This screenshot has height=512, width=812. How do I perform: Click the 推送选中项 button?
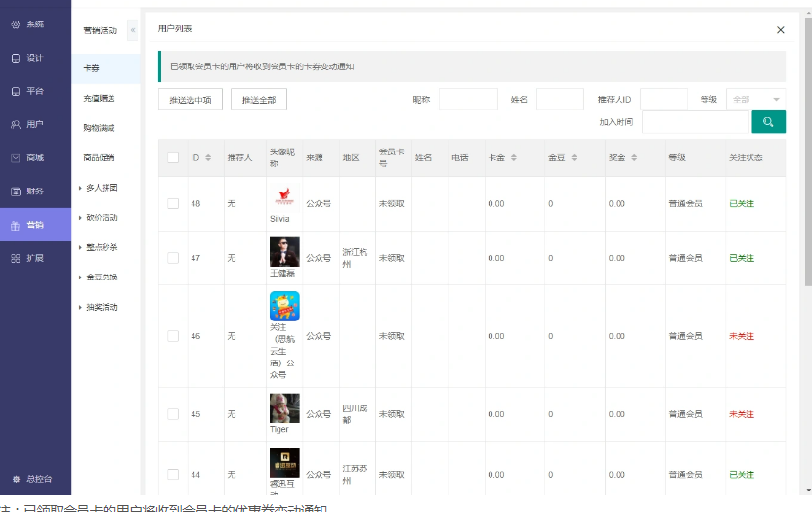click(x=191, y=100)
